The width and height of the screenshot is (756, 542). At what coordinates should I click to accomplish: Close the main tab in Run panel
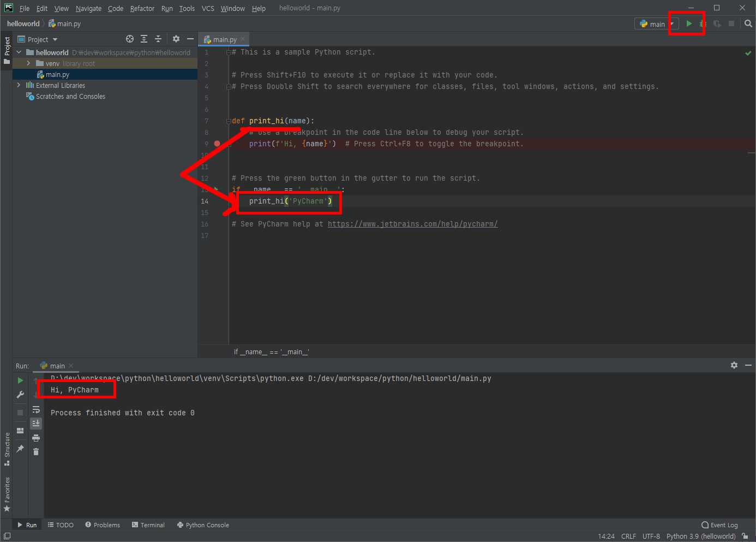click(x=71, y=366)
